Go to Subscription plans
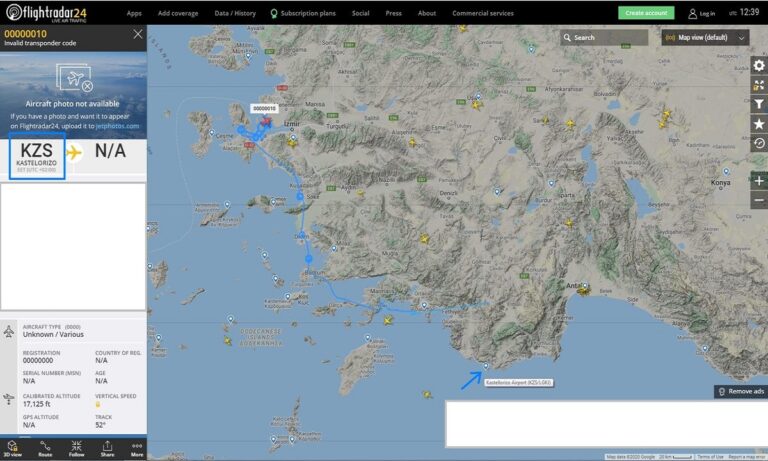This screenshot has height=461, width=768. [x=306, y=13]
